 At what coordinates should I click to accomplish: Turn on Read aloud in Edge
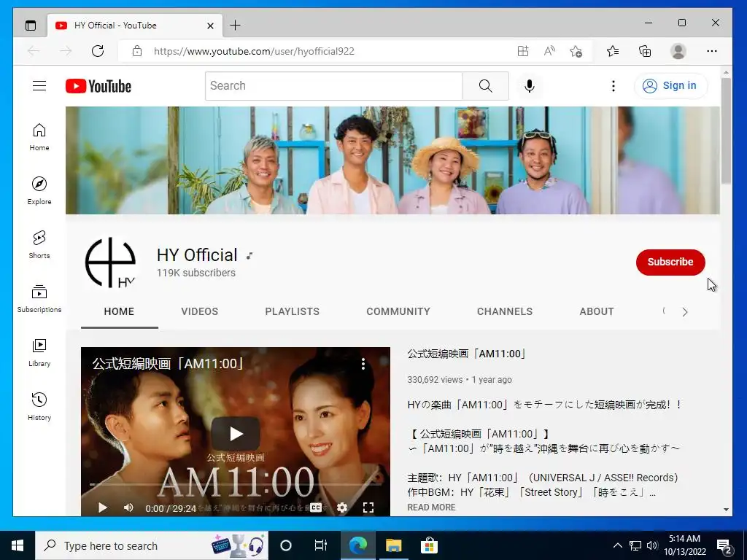coord(549,51)
